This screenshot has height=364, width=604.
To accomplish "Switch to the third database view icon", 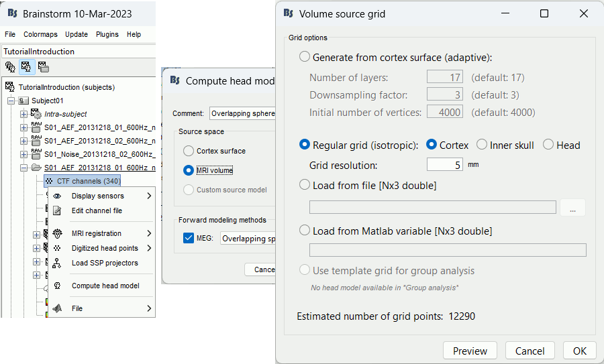I will 43,66.
